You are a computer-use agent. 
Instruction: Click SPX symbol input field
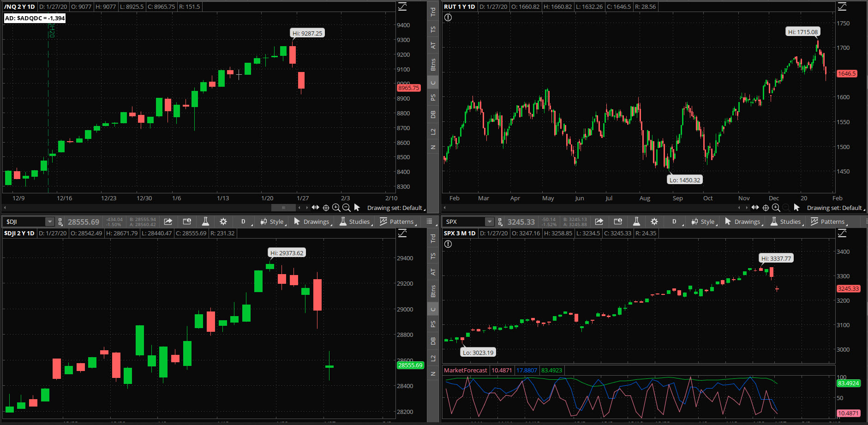465,221
